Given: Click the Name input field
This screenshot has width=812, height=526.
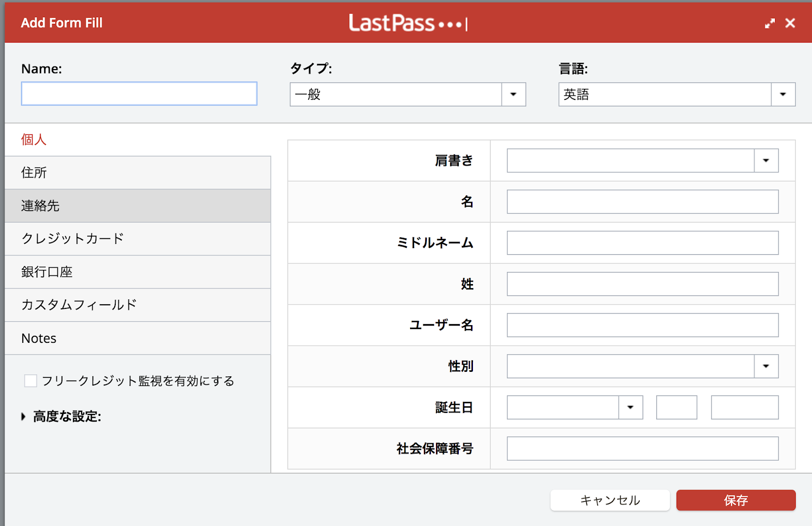Looking at the screenshot, I should click(x=139, y=94).
